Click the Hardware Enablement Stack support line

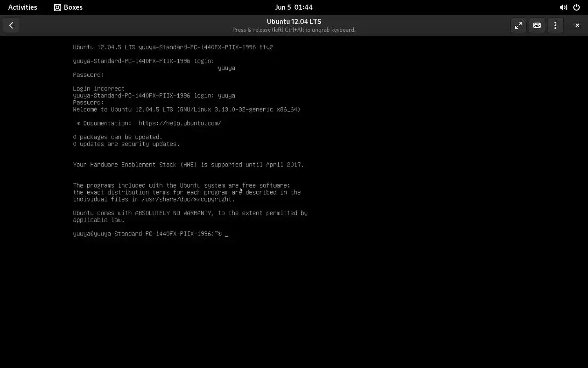click(x=188, y=165)
